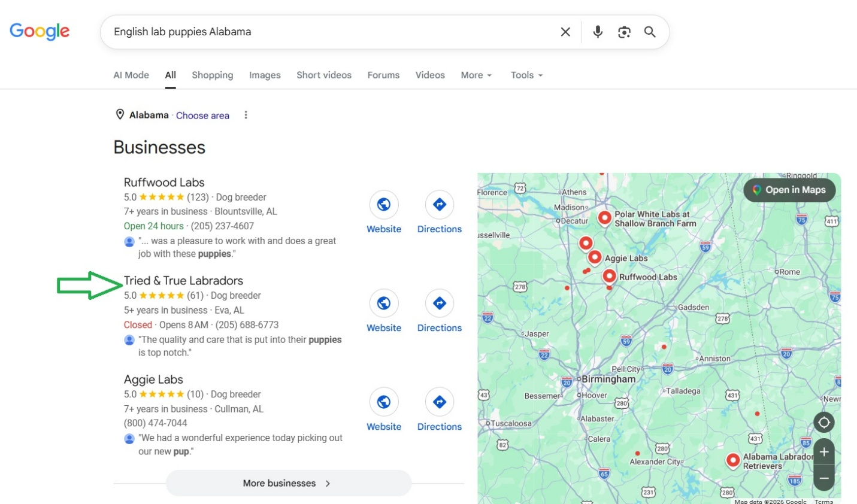Click the (61) review count for Tried & True

(195, 295)
